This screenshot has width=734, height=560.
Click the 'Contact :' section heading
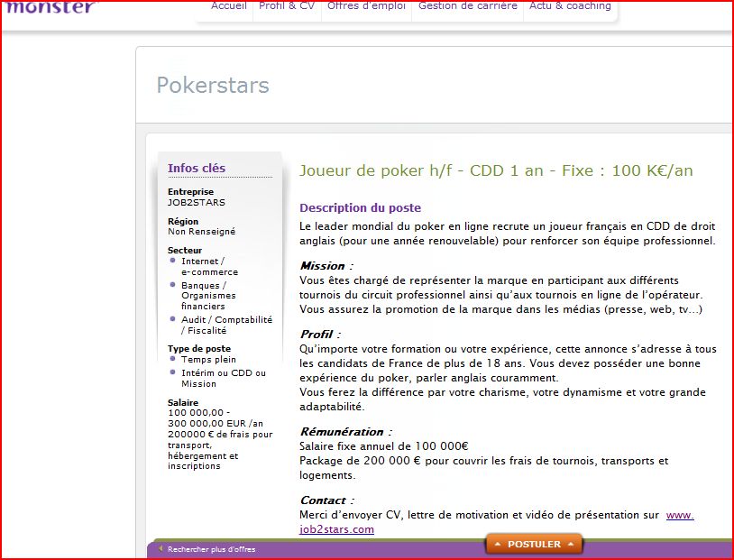(326, 500)
